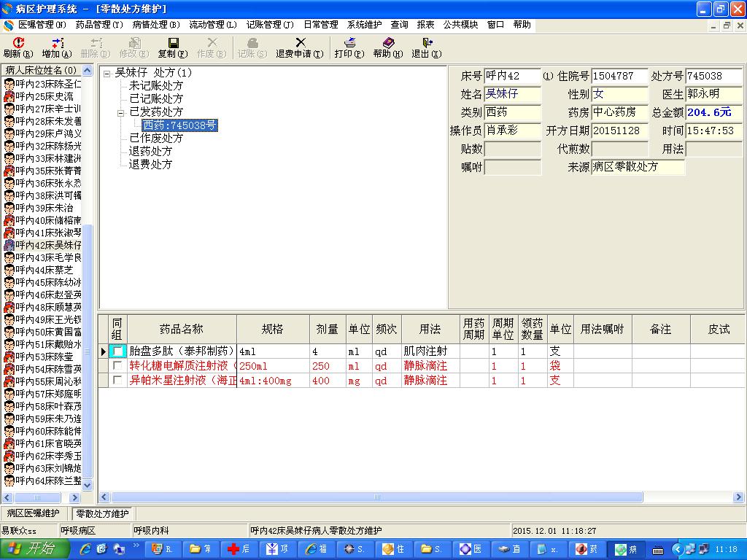Click the 用法 column header

430,329
